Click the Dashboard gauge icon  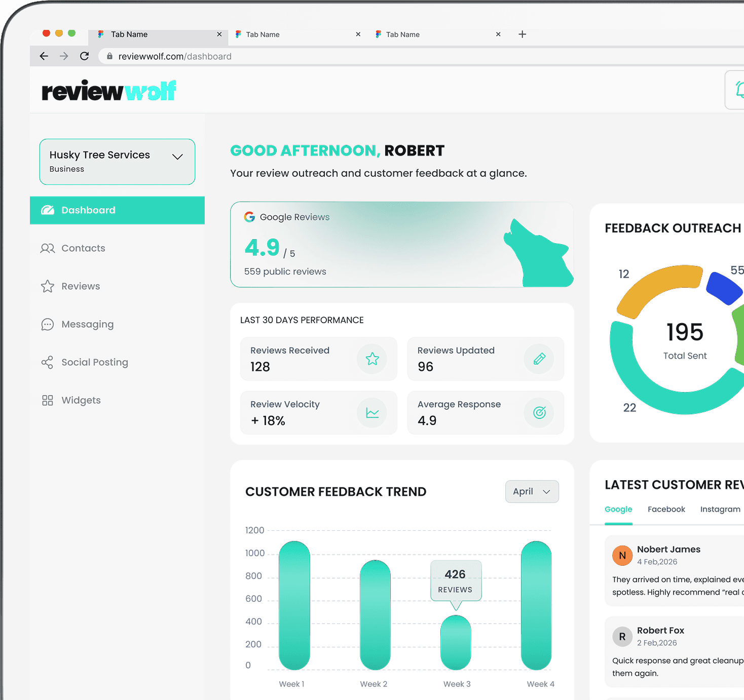(48, 210)
